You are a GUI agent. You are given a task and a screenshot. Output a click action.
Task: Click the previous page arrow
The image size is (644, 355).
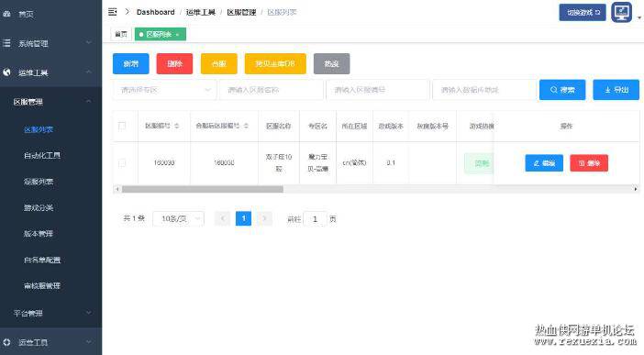[x=222, y=218]
